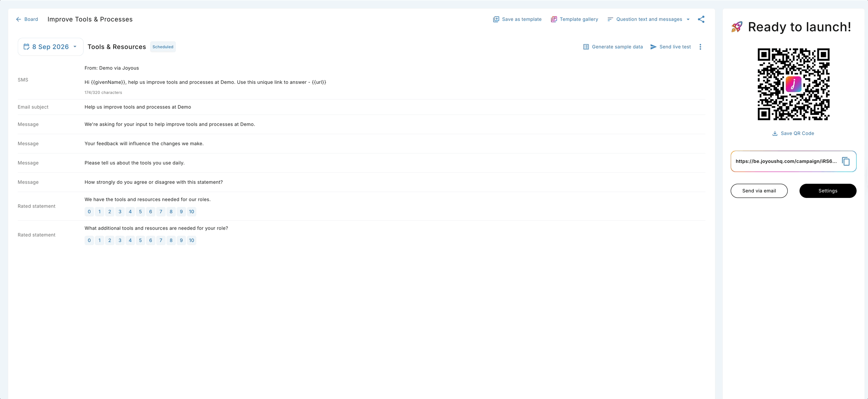Expand the Question text and messages dropdown arrow
Image resolution: width=868 pixels, height=399 pixels.
(x=688, y=19)
